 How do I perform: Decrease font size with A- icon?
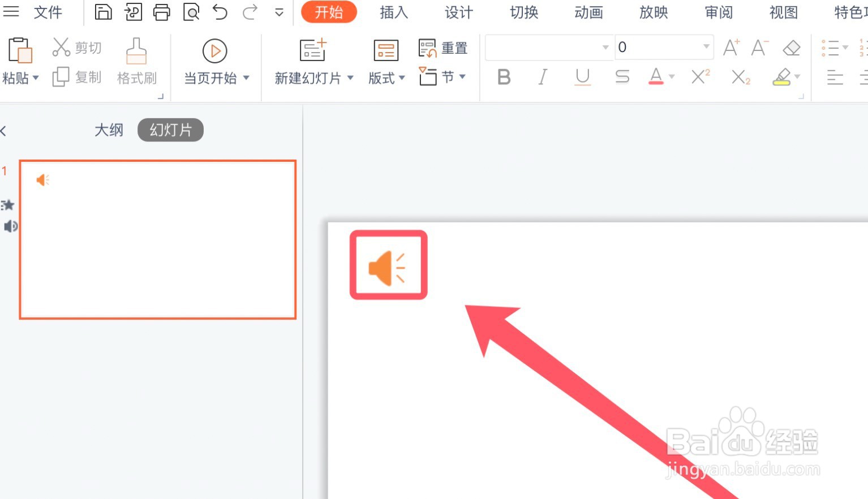pos(759,48)
